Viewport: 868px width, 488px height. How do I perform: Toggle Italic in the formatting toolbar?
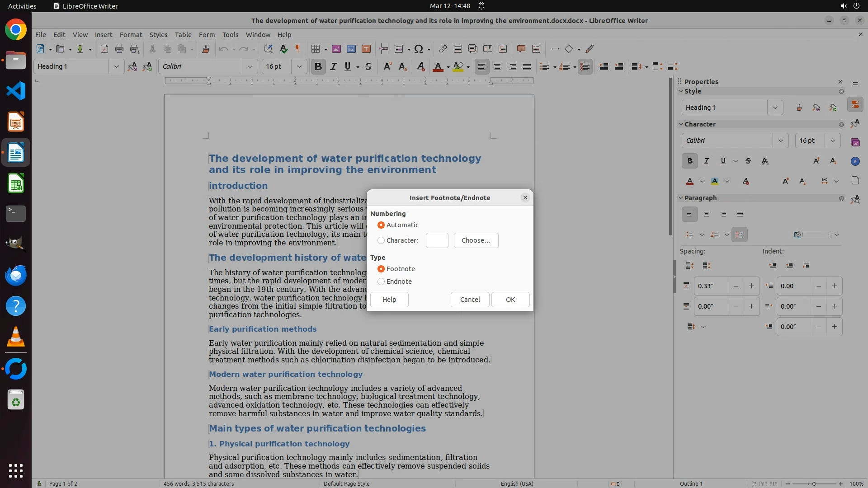(334, 66)
